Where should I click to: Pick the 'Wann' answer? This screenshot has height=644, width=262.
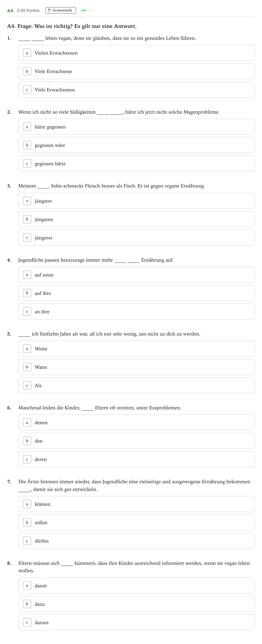point(136,367)
